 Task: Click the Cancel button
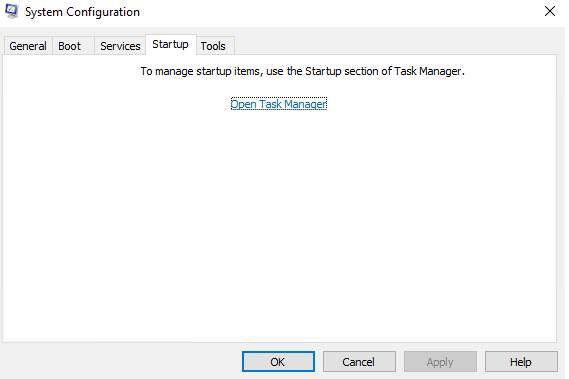tap(359, 362)
